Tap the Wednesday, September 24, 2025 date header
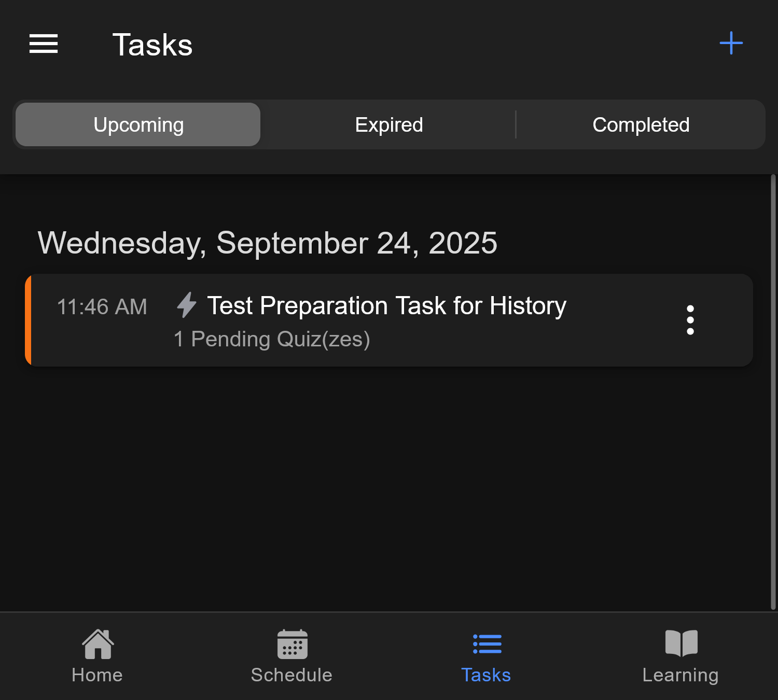This screenshot has height=700, width=778. [268, 242]
